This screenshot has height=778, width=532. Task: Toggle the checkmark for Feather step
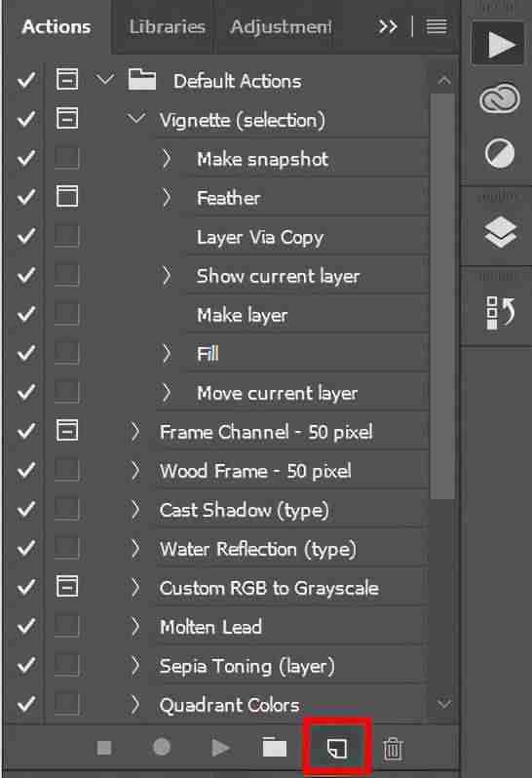(x=25, y=198)
